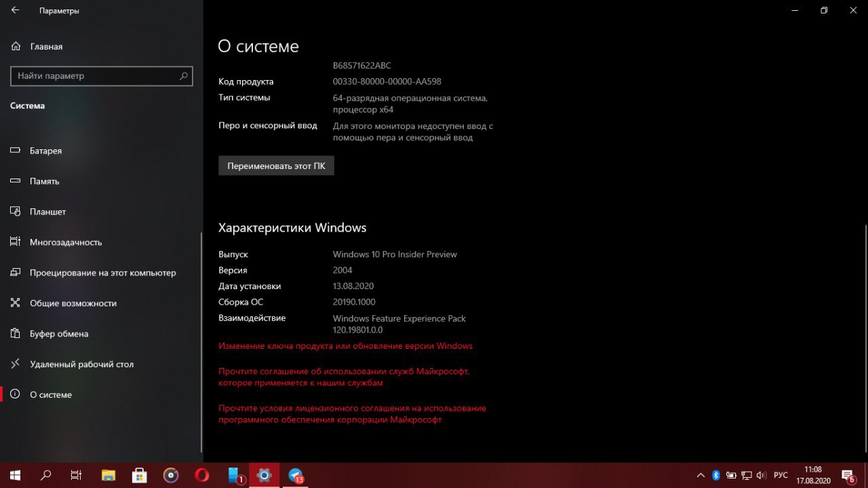Click the Settings gear on the taskbar

(264, 475)
